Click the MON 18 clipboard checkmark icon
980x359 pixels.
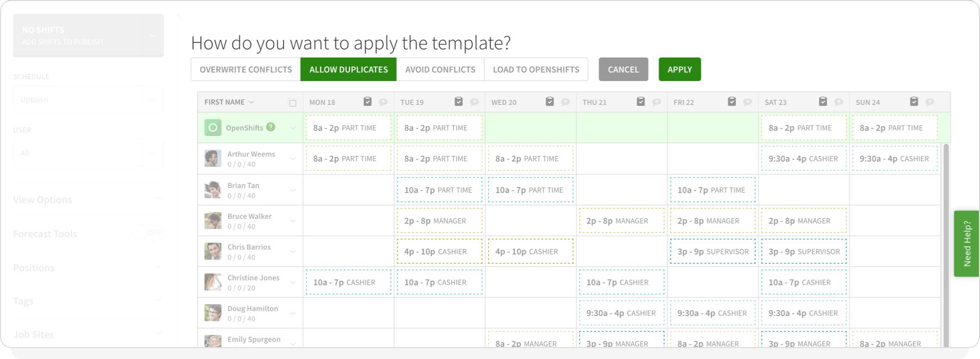click(x=367, y=102)
